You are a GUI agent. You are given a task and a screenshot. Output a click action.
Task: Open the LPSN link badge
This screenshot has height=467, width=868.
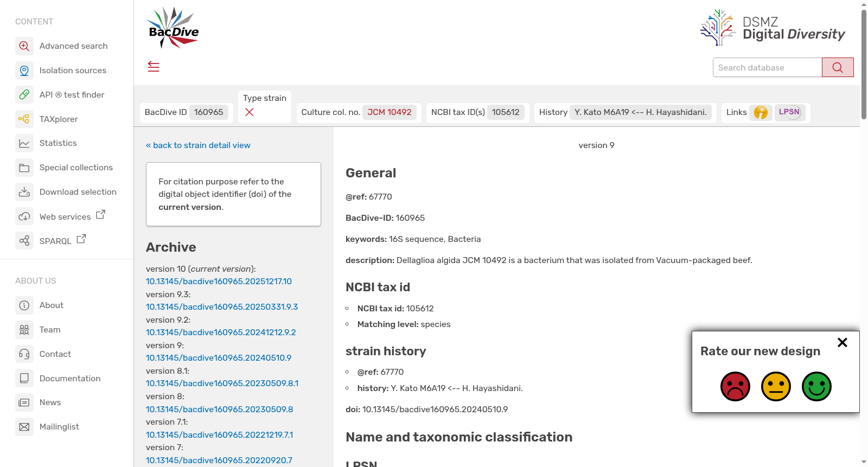click(x=790, y=112)
